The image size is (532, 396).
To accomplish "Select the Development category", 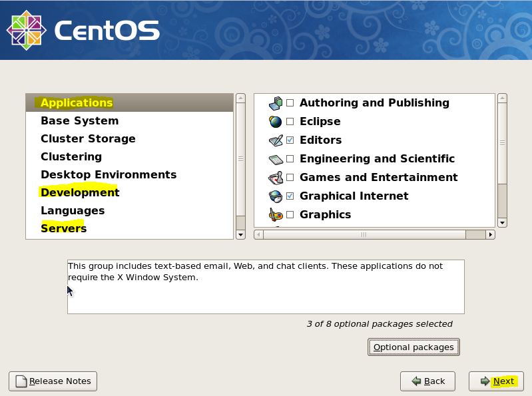I will [130, 192].
